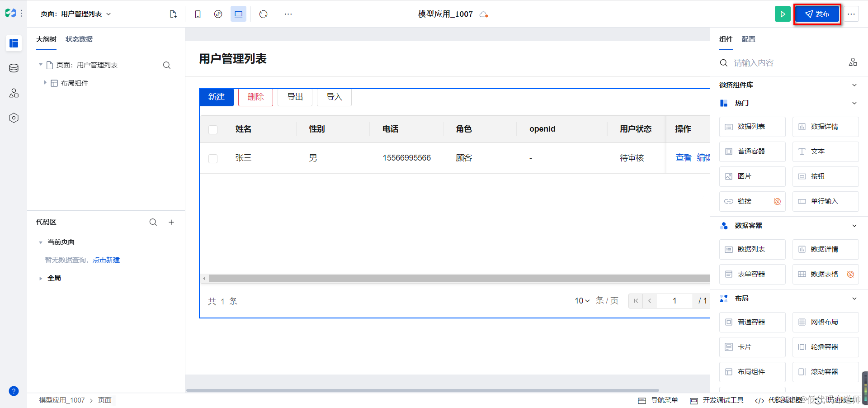Click the red 删除 button
The image size is (868, 408).
[255, 97]
